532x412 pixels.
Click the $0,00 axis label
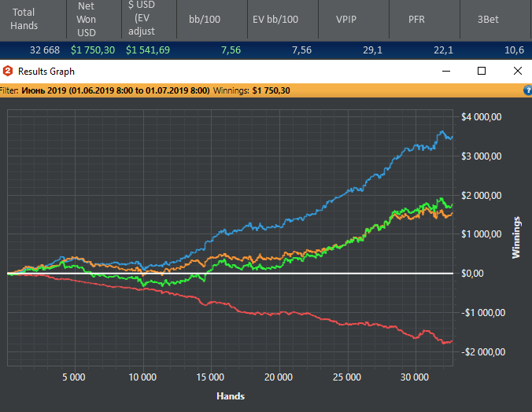coord(472,274)
